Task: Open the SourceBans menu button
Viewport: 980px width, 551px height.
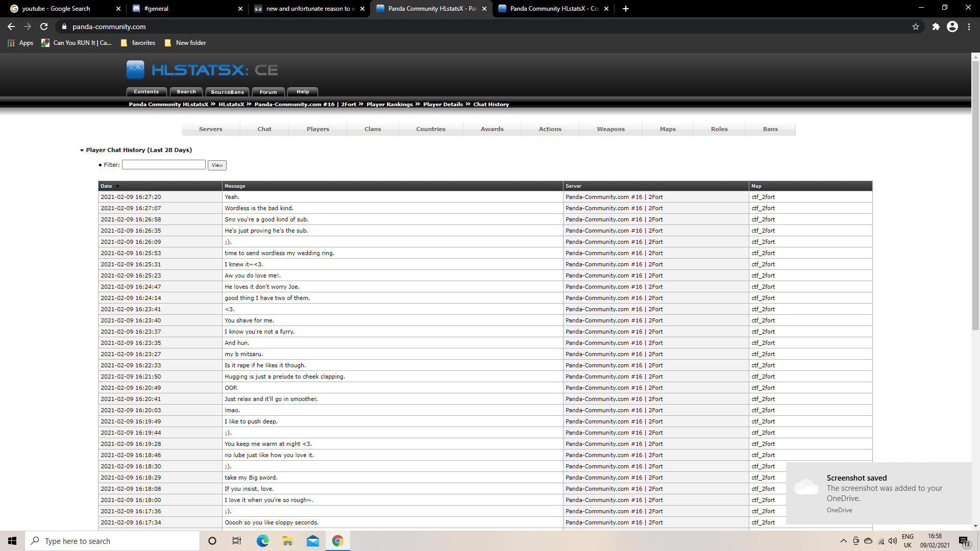Action: coord(227,92)
